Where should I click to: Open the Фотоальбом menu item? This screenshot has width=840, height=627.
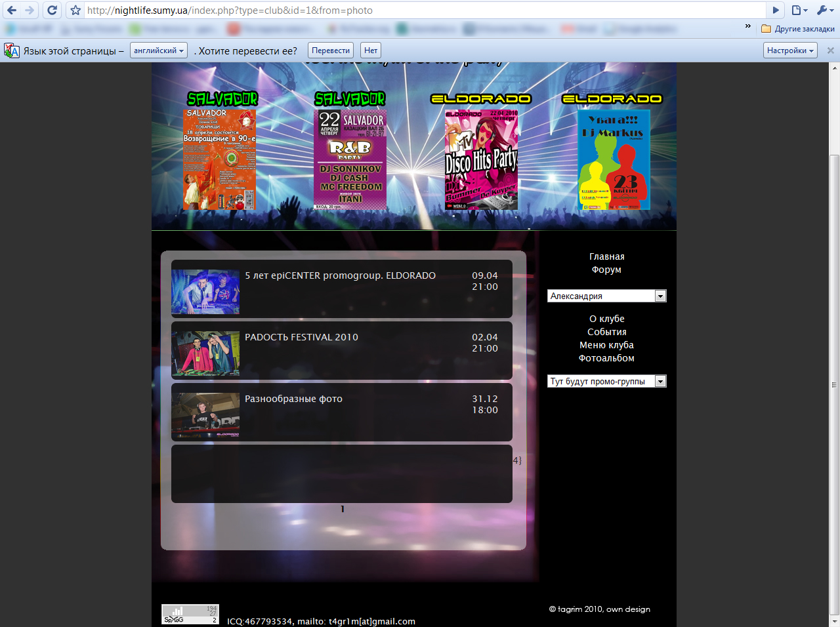point(606,358)
